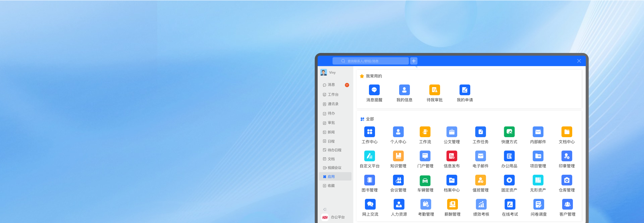Click the 办公平台 logo at bottom

325,217
